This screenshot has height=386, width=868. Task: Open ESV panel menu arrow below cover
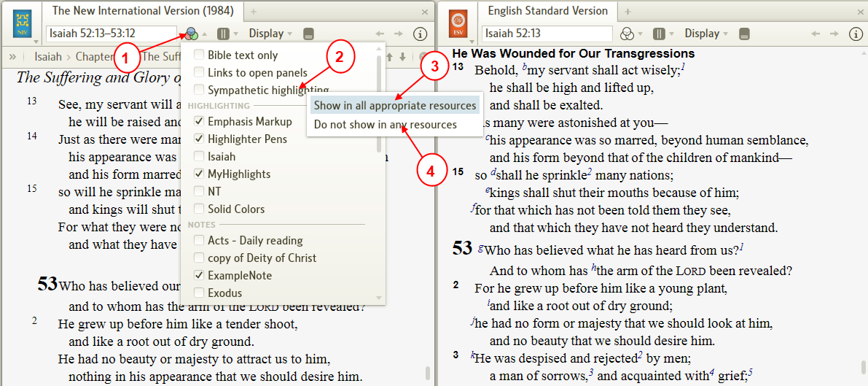click(471, 42)
